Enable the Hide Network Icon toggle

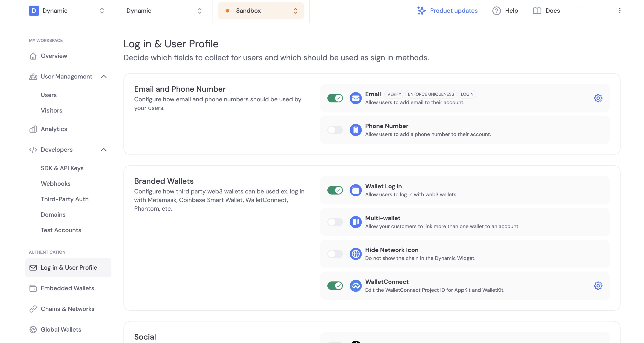[x=335, y=254]
